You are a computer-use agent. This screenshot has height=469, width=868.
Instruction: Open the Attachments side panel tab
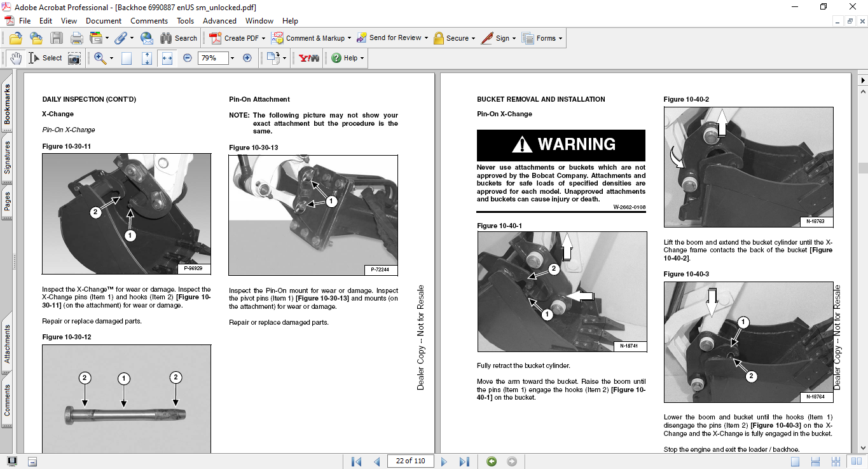point(7,344)
